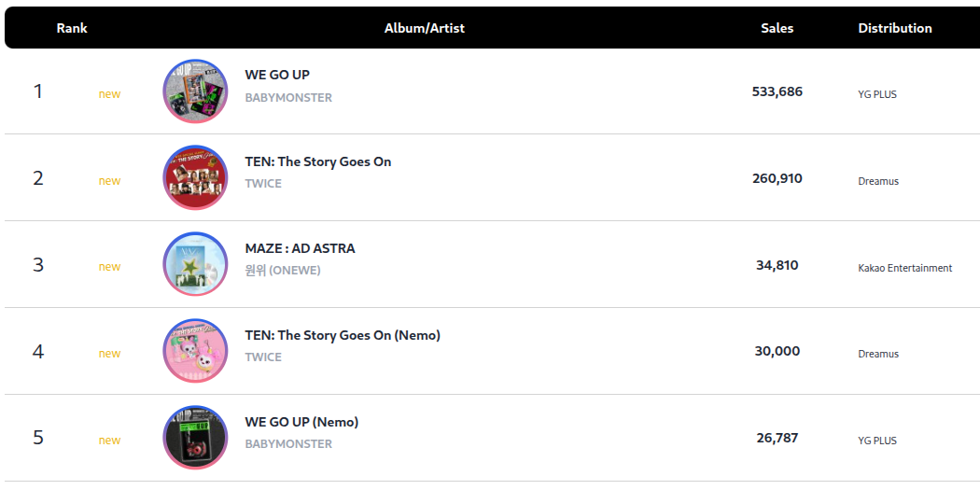Click the WE GO UP album title
Screen dimensions: 980x490
(x=277, y=75)
